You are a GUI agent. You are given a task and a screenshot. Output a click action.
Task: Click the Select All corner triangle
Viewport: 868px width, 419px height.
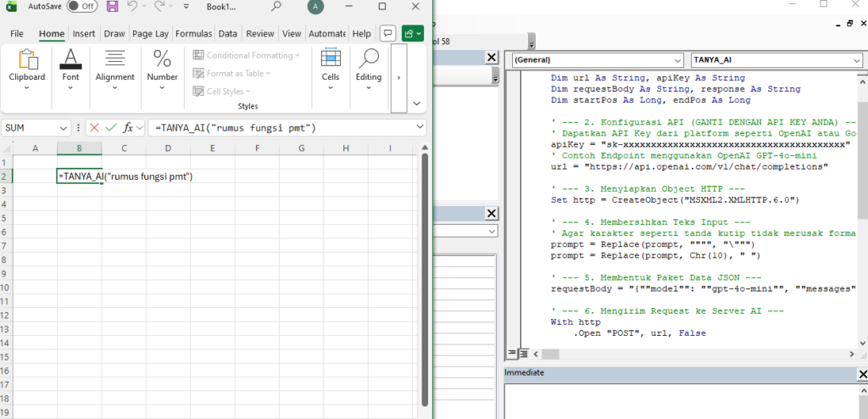pos(6,148)
